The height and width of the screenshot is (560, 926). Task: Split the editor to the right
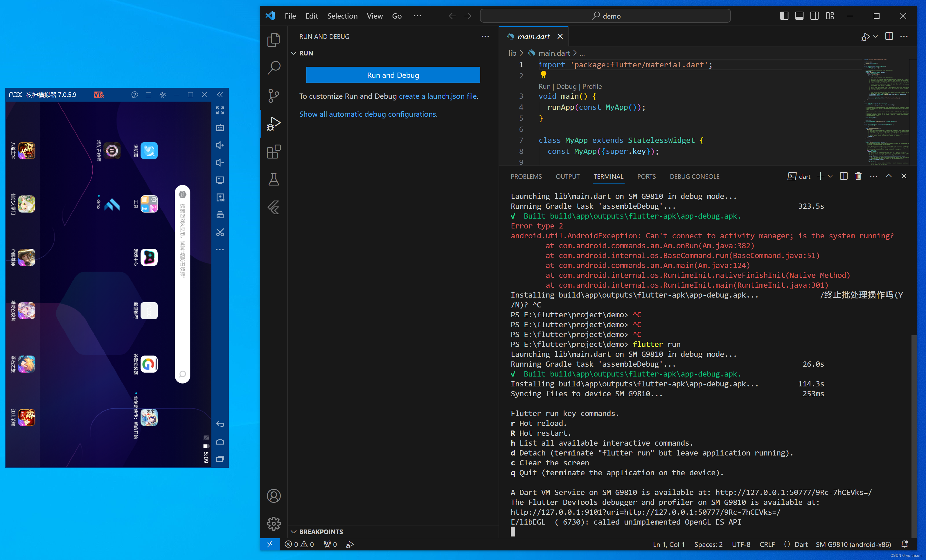tap(889, 37)
